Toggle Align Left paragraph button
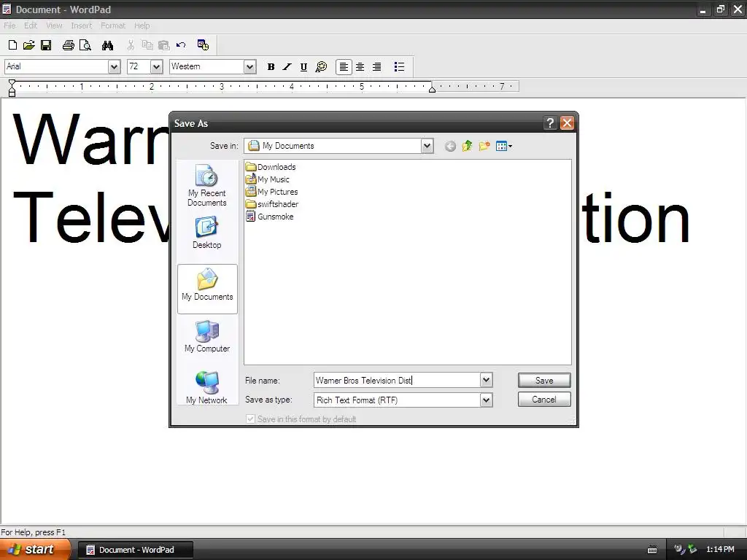The height and width of the screenshot is (560, 747). [x=344, y=66]
